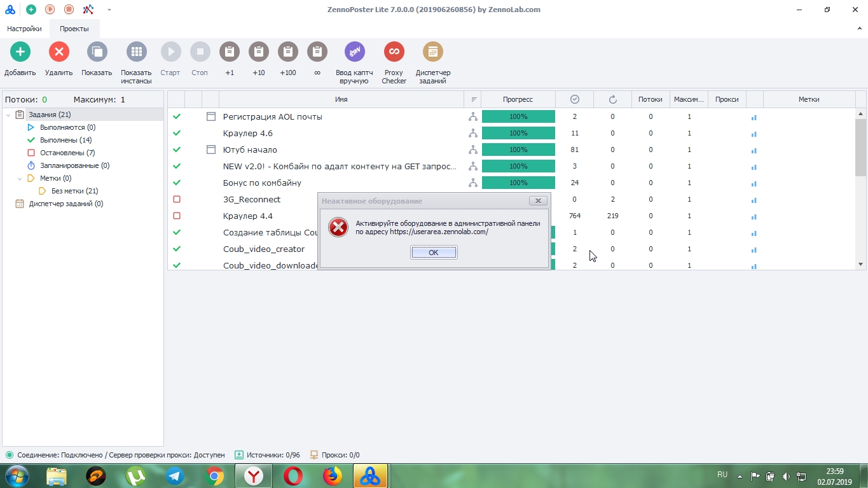Click the tree icon in Бонус по комбайну row
The image size is (868, 488).
pyautogui.click(x=473, y=183)
